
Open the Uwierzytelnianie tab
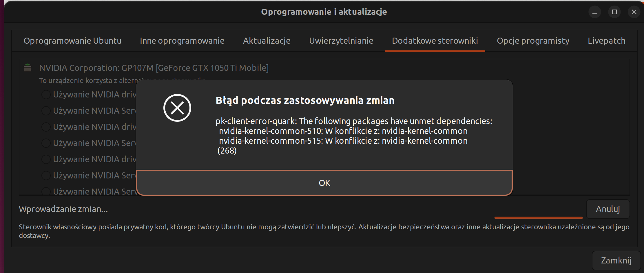(x=341, y=41)
